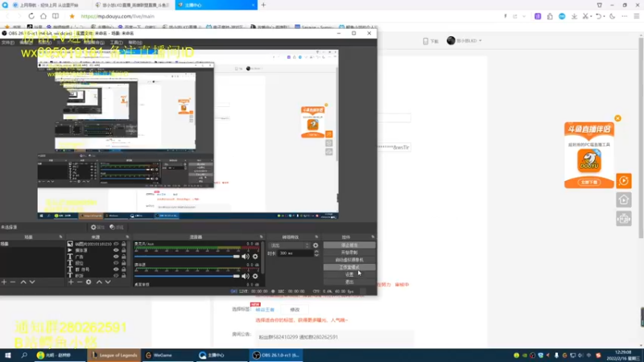Toggle browser night mode moon icon
644x362 pixels.
tap(613, 16)
